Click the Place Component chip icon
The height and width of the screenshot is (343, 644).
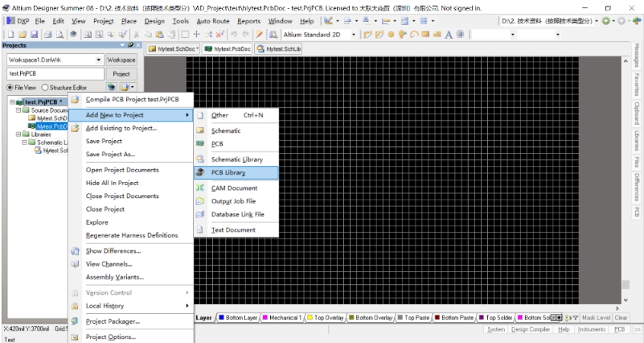point(460,35)
